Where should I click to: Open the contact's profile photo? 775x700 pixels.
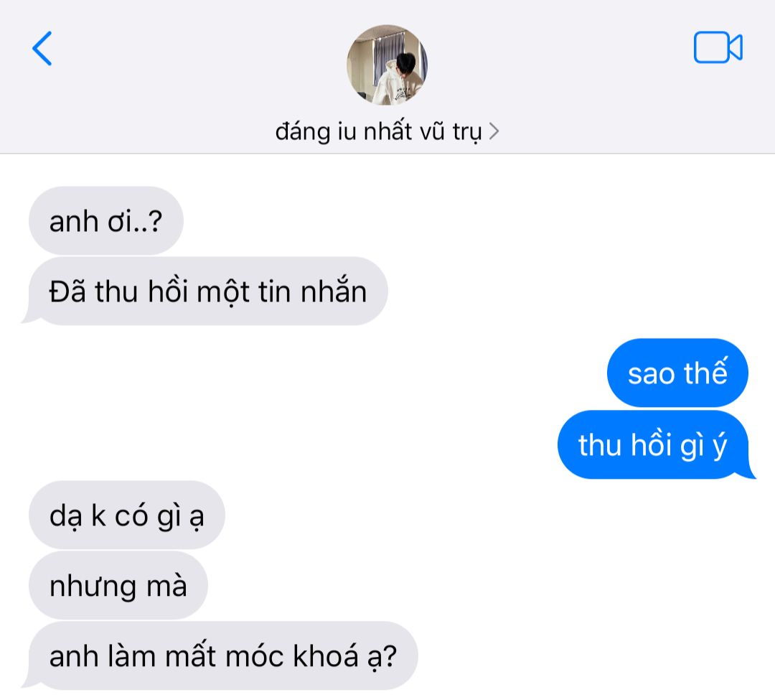tap(387, 65)
